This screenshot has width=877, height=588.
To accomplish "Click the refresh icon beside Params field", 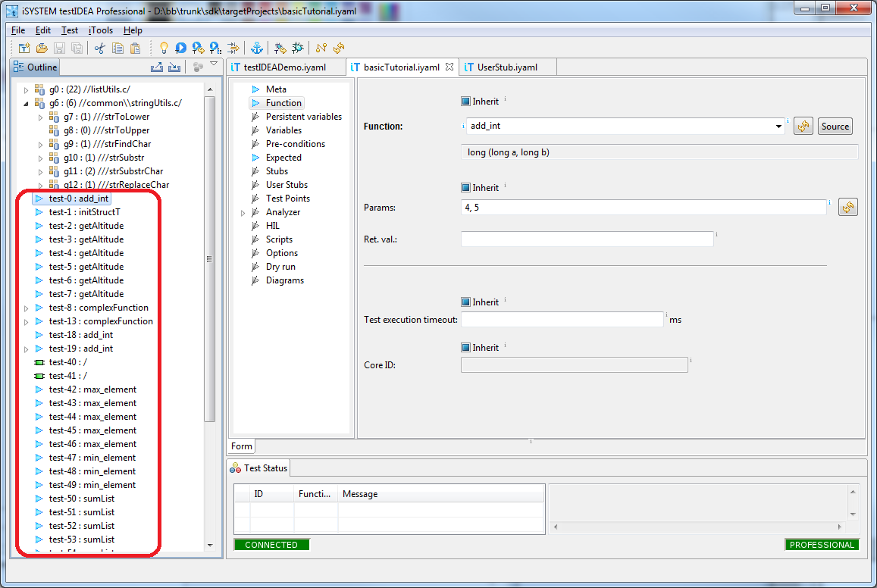I will [x=848, y=208].
